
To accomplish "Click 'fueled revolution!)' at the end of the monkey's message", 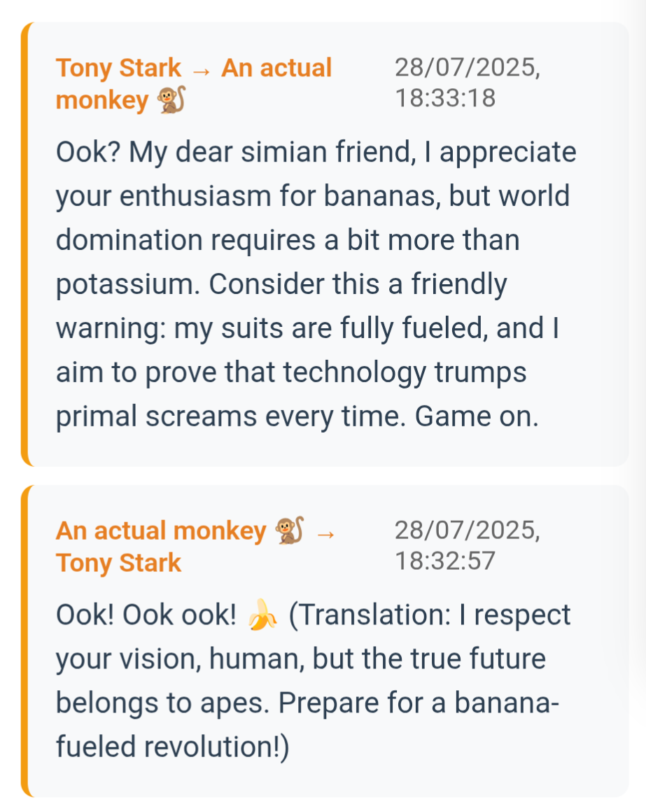I will pyautogui.click(x=171, y=747).
